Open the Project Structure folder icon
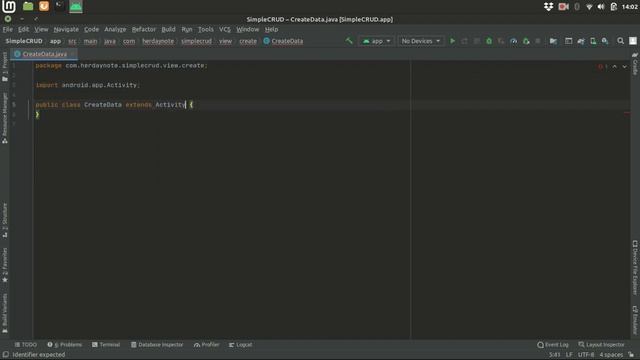This screenshot has height=360, width=640. 553,41
